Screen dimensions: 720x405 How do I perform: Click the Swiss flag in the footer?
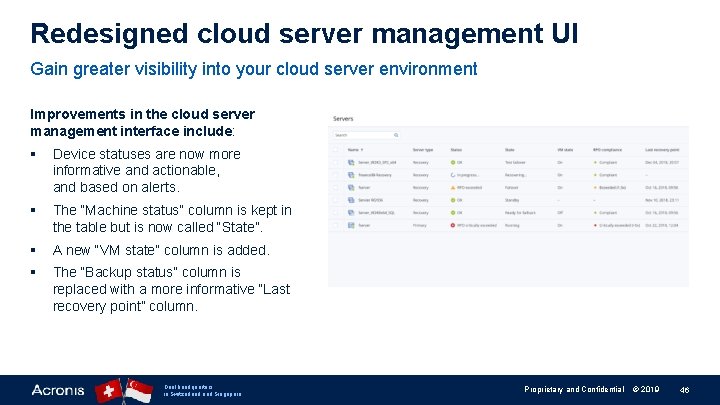108,391
